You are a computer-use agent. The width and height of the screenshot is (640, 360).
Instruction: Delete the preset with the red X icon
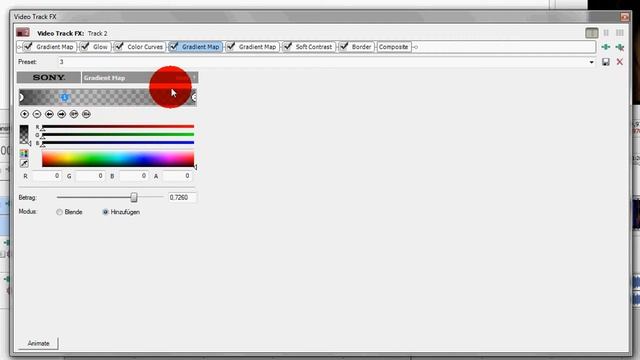[620, 62]
